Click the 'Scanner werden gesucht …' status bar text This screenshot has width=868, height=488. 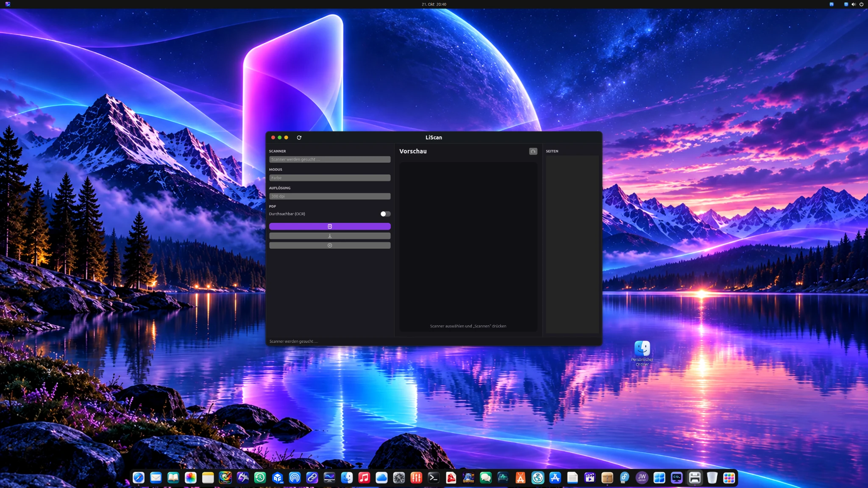(x=294, y=341)
